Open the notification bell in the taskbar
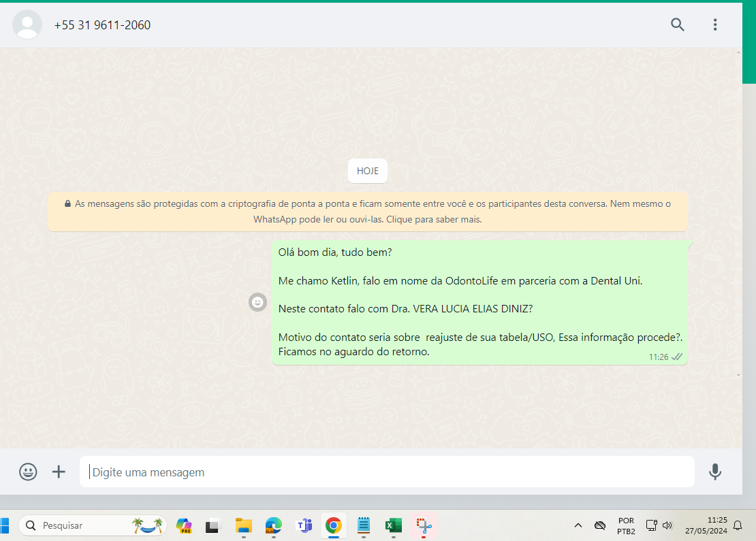This screenshot has height=541, width=756. tap(738, 525)
